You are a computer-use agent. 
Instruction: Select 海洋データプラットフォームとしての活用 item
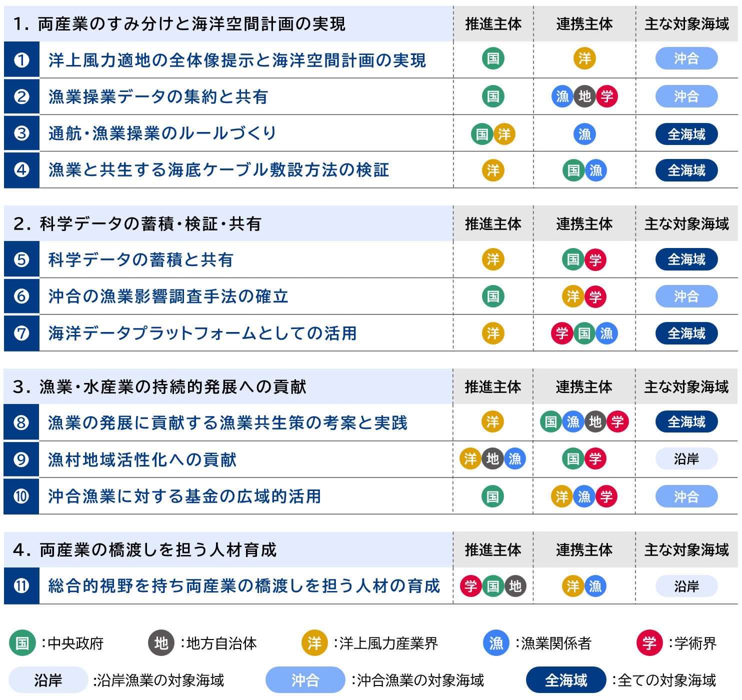click(202, 333)
